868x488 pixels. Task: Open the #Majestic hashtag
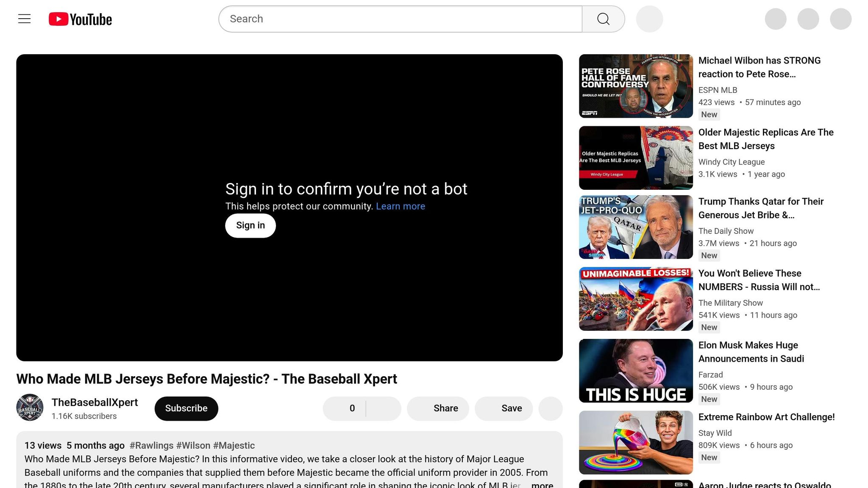point(234,446)
